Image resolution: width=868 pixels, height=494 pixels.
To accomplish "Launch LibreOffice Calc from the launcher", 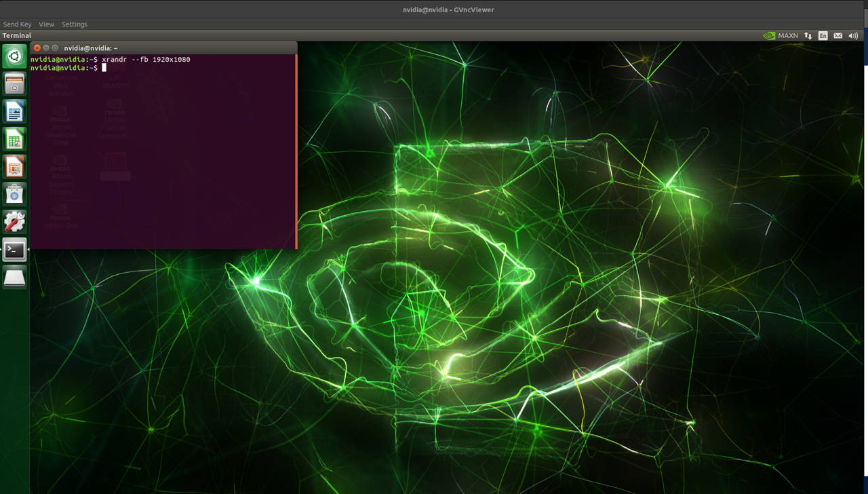I will 14,139.
